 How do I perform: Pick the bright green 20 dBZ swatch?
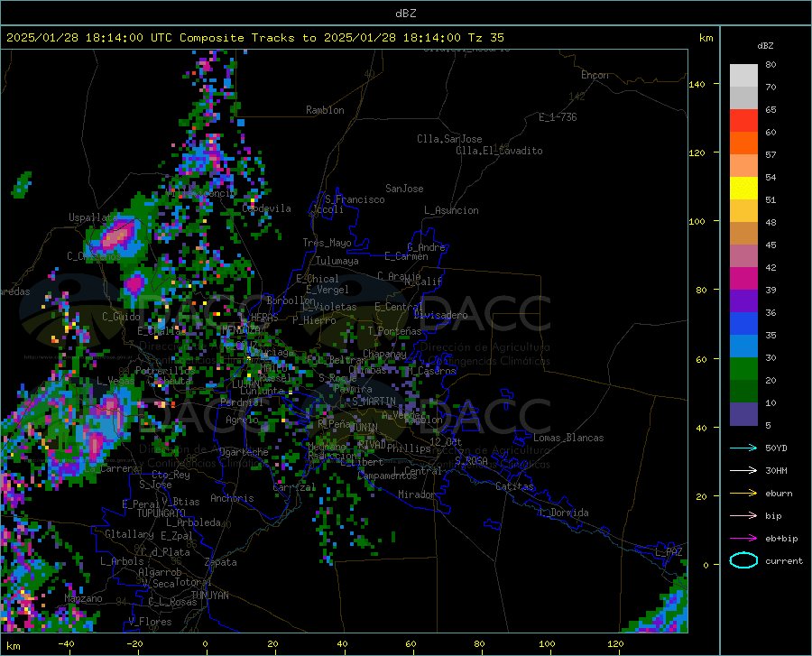pos(743,369)
